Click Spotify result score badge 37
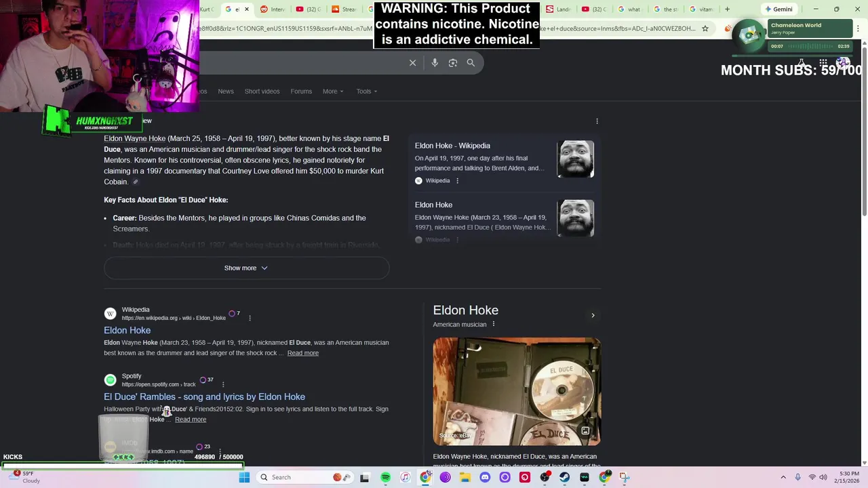The height and width of the screenshot is (488, 868). click(207, 380)
